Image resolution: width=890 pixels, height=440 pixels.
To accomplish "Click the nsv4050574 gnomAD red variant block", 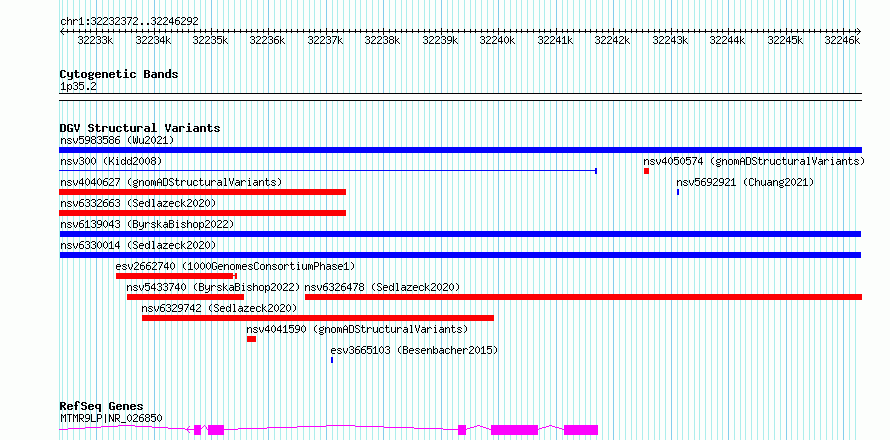I will 646,171.
